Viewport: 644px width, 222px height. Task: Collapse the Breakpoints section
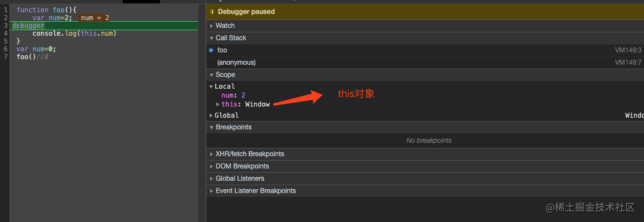coord(212,127)
